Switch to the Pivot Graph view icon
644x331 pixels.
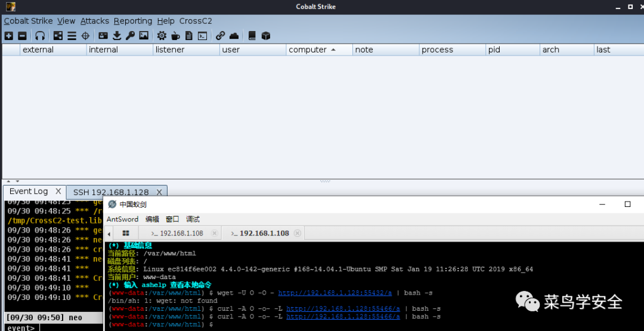(58, 36)
